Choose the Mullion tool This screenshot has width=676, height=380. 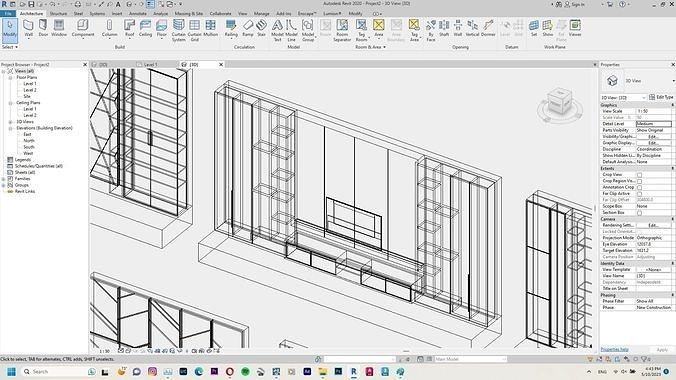pyautogui.click(x=210, y=28)
